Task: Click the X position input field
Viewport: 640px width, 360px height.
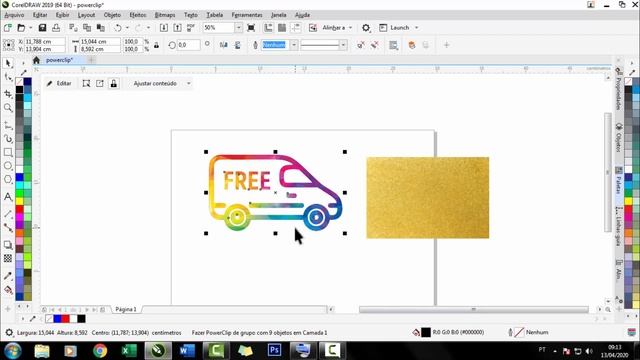Action: pos(45,41)
